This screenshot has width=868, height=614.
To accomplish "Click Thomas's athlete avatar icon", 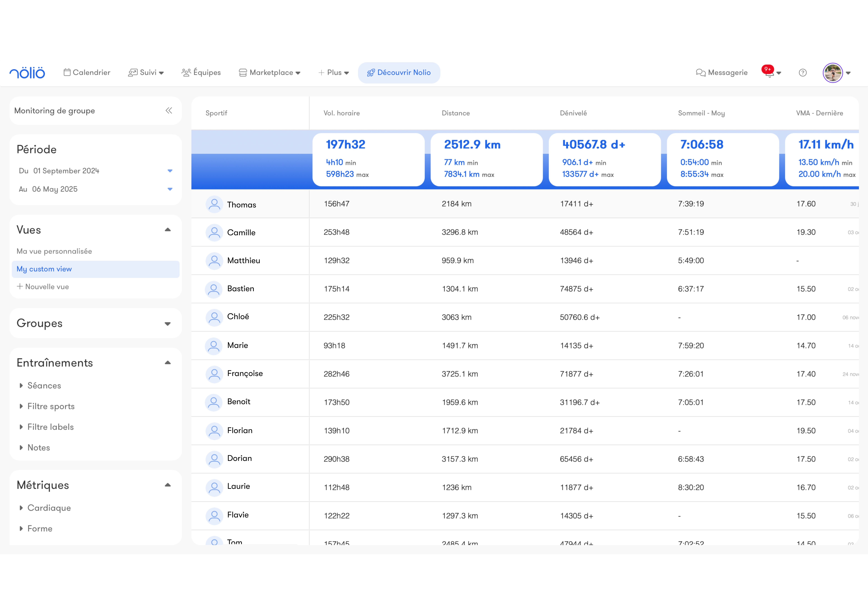I will [x=214, y=204].
